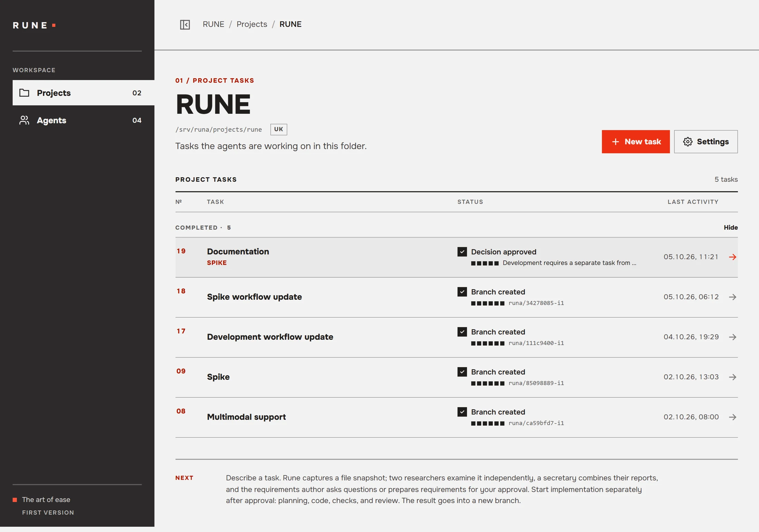Click the date 05.10.26, 11:21
The width and height of the screenshot is (759, 532).
691,257
